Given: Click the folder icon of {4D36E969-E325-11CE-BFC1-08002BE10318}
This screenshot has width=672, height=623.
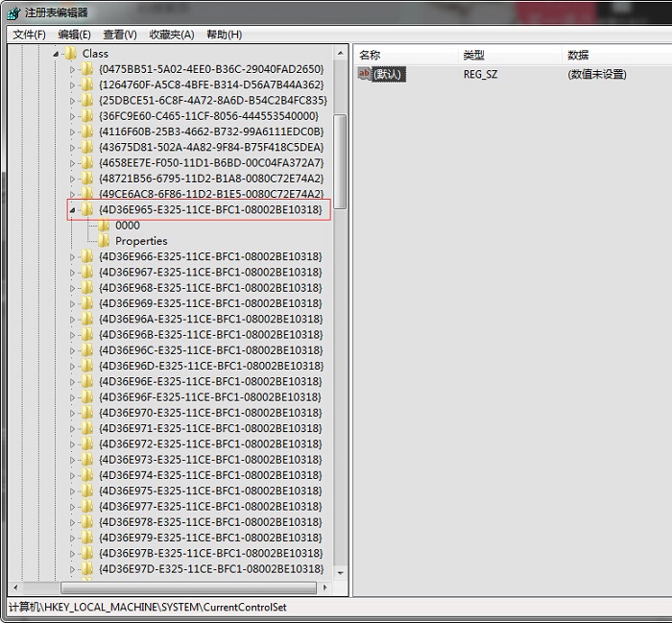Looking at the screenshot, I should pos(87,303).
